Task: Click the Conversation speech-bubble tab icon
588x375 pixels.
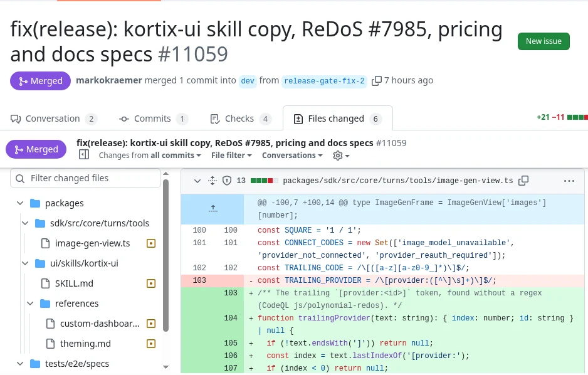Action: 16,119
